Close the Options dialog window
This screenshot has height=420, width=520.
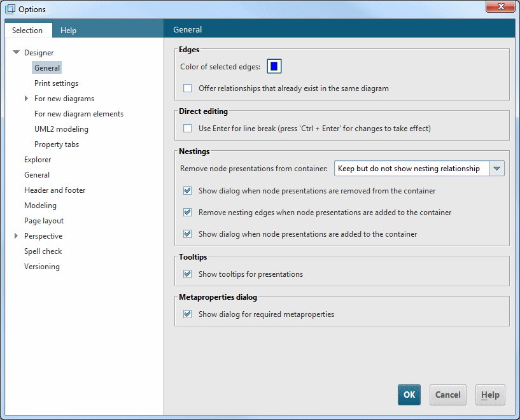(501, 6)
